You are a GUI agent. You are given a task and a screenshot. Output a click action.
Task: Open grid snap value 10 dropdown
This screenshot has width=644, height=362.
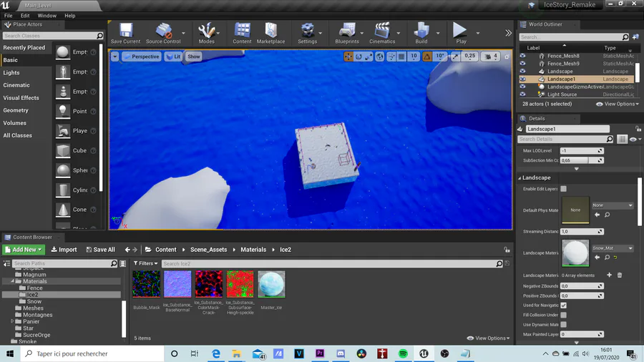click(414, 57)
